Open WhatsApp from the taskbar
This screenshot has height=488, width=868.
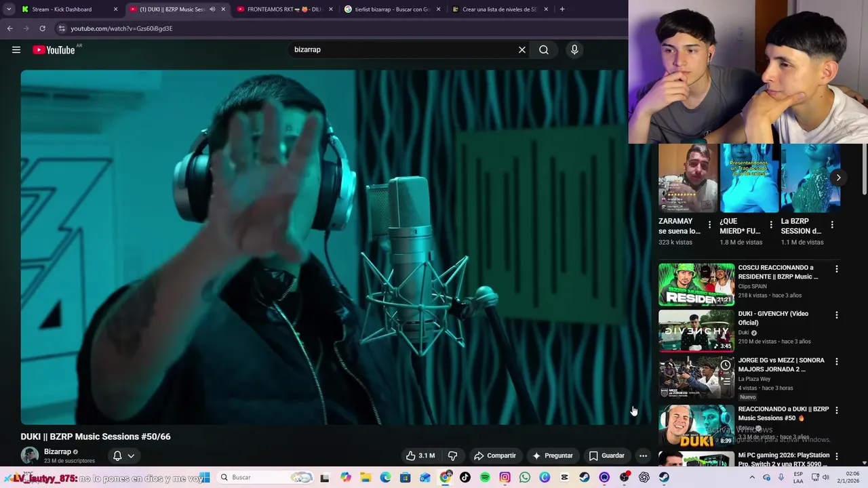tap(525, 477)
